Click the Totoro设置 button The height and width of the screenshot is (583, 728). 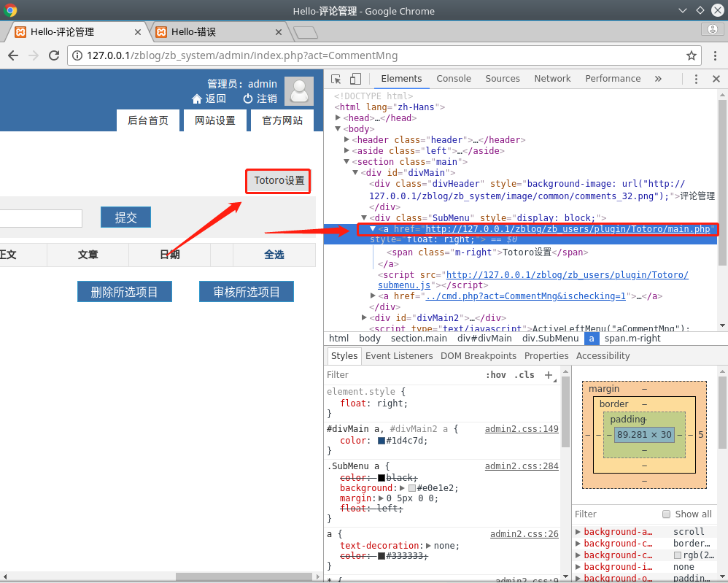pos(279,180)
